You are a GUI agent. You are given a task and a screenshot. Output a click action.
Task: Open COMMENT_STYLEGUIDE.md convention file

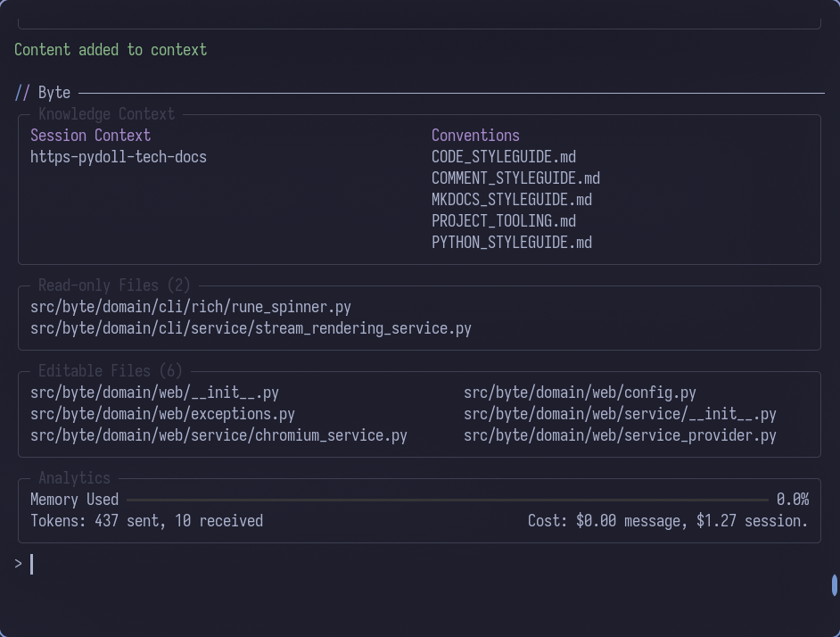[515, 178]
